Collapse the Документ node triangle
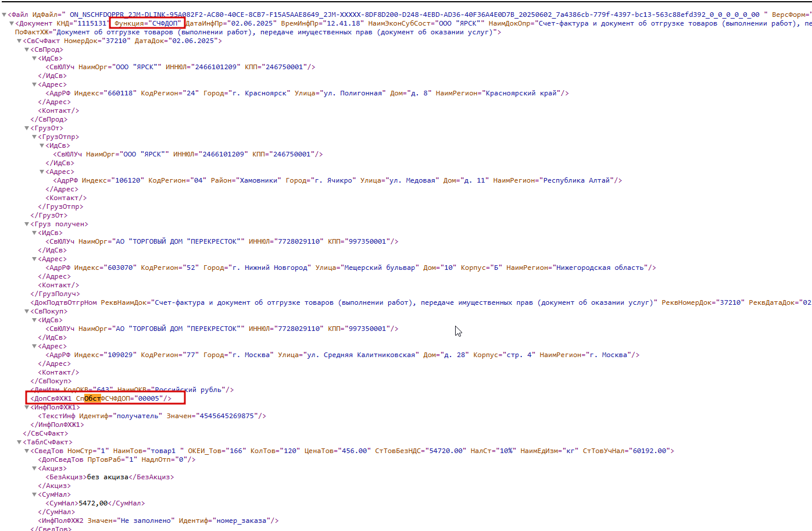The width and height of the screenshot is (812, 531). click(x=12, y=23)
